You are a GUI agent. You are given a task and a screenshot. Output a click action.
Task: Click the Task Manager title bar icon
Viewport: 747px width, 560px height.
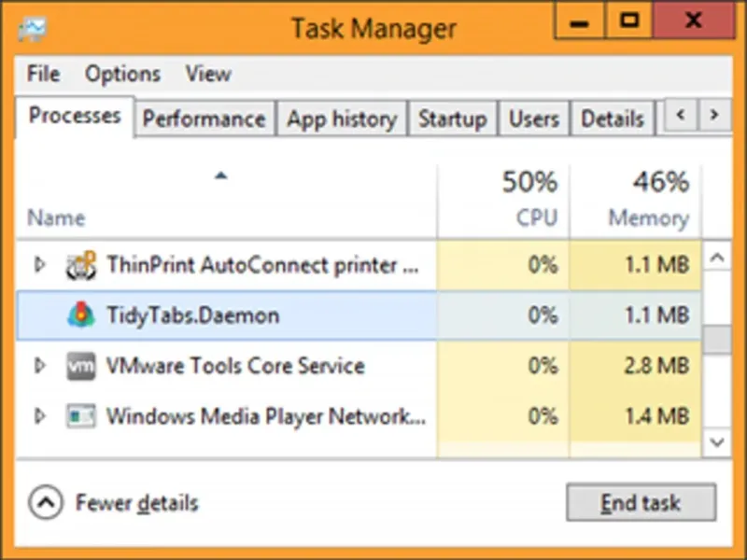coord(32,28)
